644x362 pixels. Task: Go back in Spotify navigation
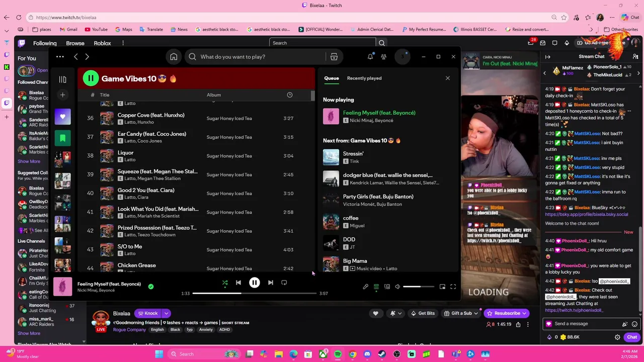tap(76, 57)
